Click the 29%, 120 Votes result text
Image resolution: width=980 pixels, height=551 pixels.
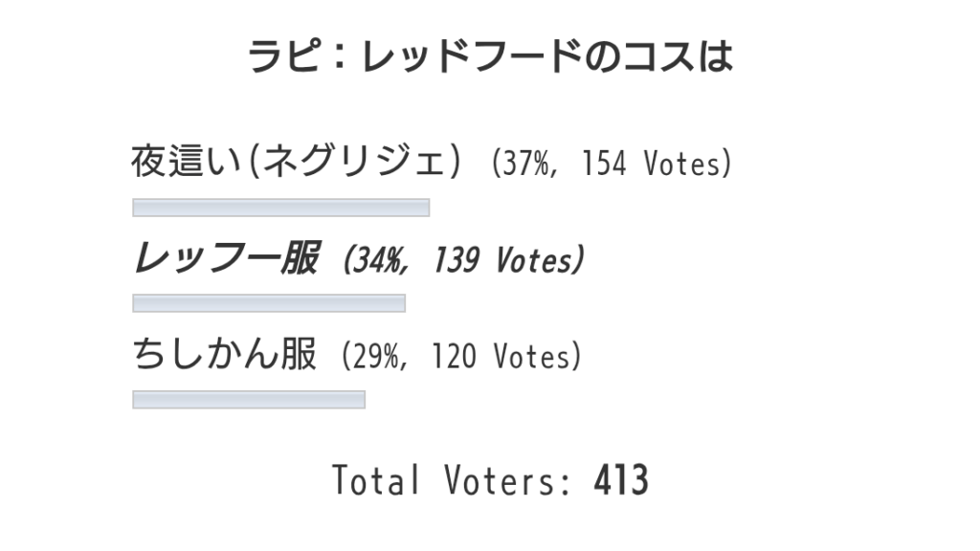[x=461, y=356]
